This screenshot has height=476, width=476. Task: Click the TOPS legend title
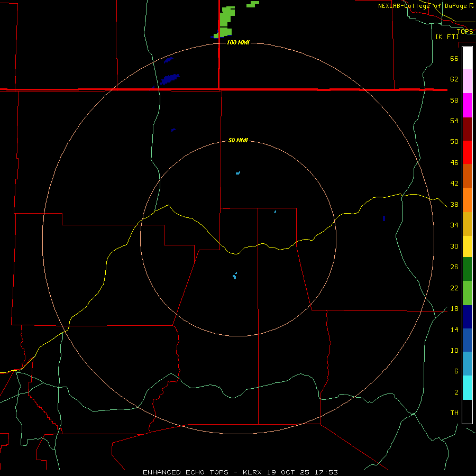point(465,31)
